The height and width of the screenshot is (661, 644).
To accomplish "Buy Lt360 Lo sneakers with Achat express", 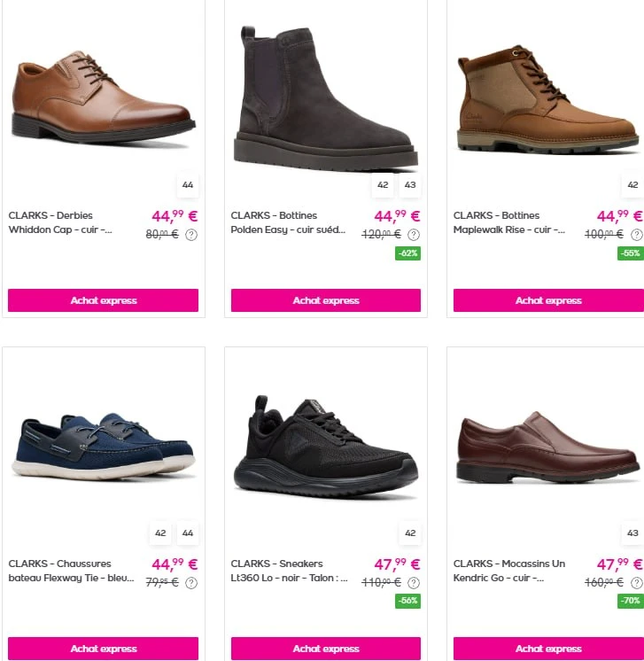I will click(326, 649).
